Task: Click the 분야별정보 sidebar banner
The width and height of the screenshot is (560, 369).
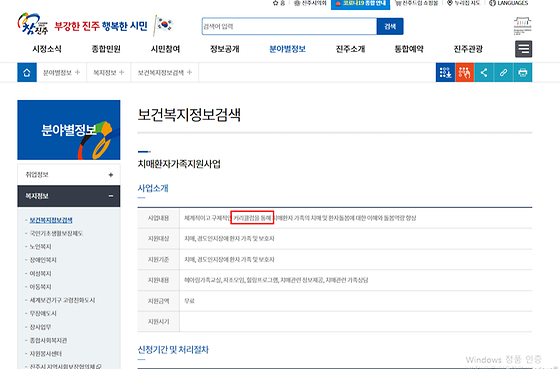Action: click(69, 130)
